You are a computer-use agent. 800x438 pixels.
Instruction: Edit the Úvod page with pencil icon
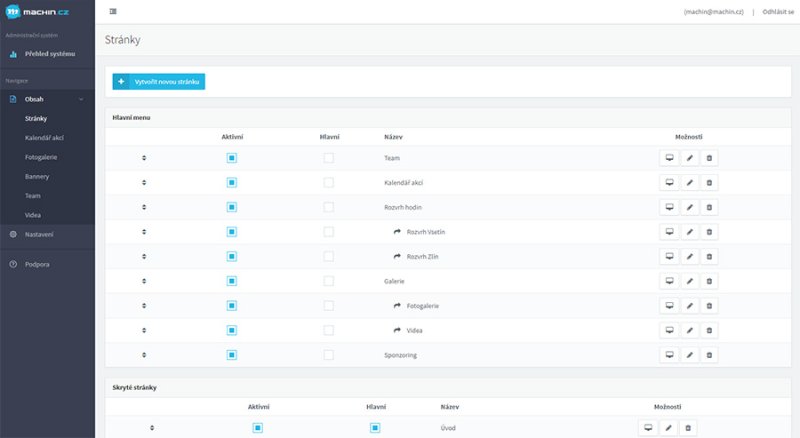click(668, 428)
